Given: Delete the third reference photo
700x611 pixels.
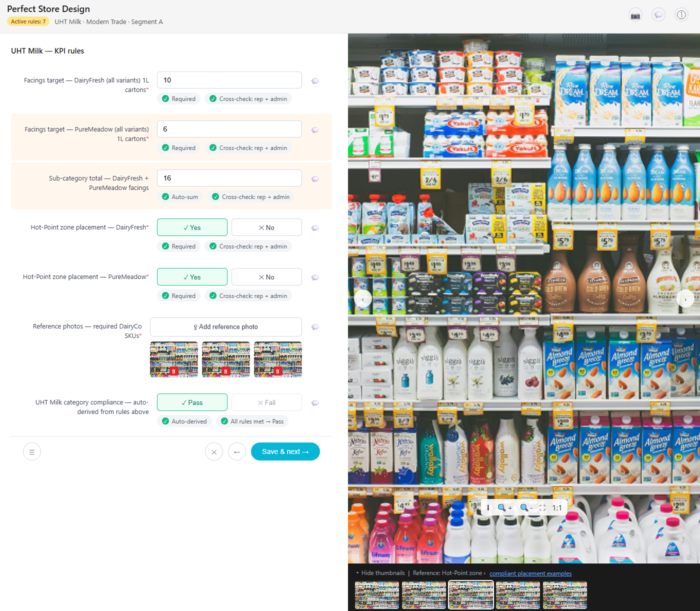Looking at the screenshot, I should click(277, 371).
